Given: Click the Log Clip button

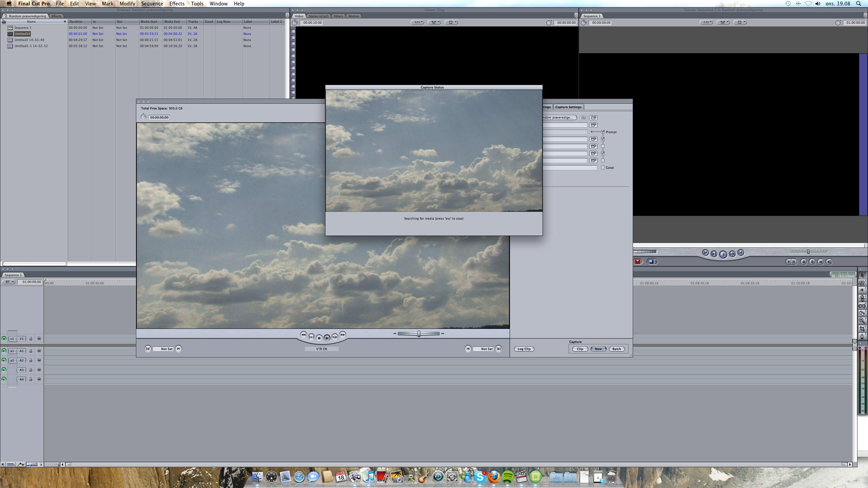Looking at the screenshot, I should [x=524, y=349].
